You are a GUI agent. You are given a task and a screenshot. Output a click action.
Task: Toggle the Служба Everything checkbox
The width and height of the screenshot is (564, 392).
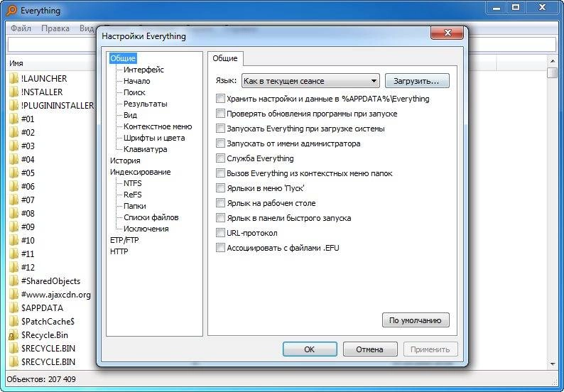pyautogui.click(x=220, y=158)
